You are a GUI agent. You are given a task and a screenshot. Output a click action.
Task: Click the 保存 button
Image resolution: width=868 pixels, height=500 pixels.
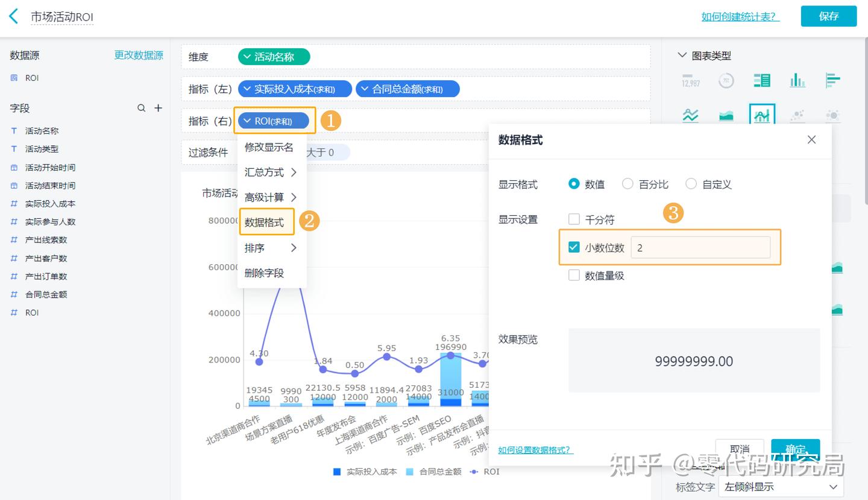(x=829, y=16)
